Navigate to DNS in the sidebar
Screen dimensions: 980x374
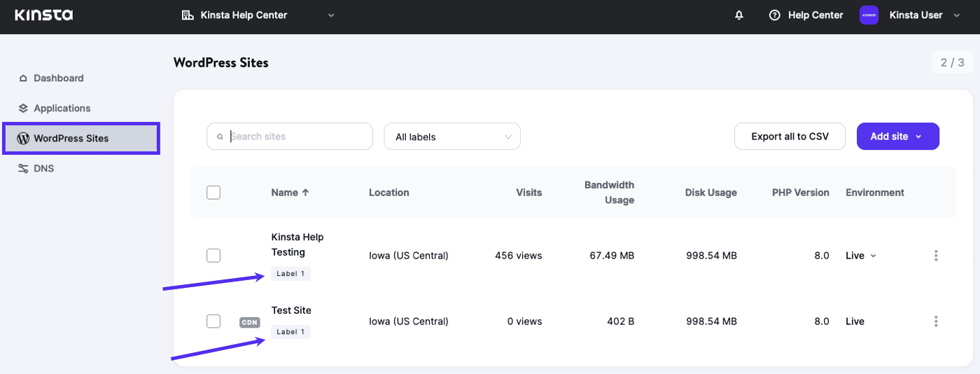43,169
